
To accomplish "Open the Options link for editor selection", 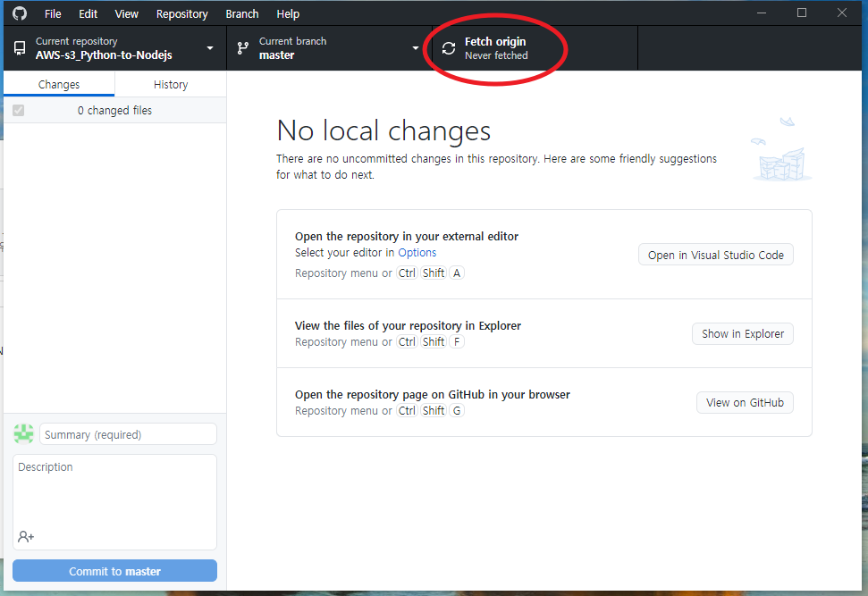I will [x=417, y=252].
